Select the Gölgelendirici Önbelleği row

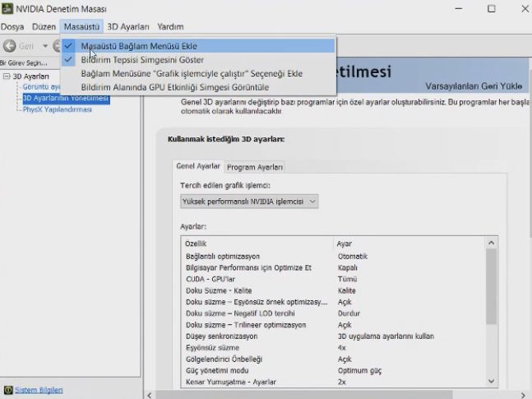[334, 360]
